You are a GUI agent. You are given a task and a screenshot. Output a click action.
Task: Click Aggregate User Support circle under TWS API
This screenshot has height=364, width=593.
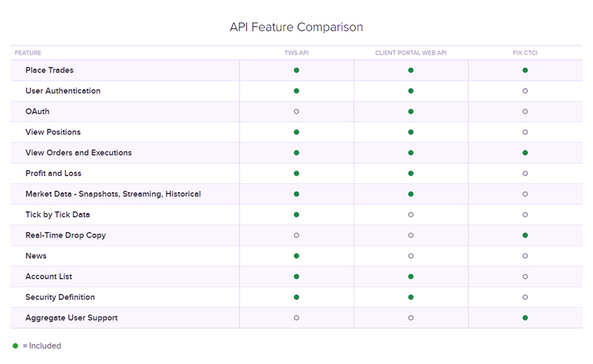point(297,318)
